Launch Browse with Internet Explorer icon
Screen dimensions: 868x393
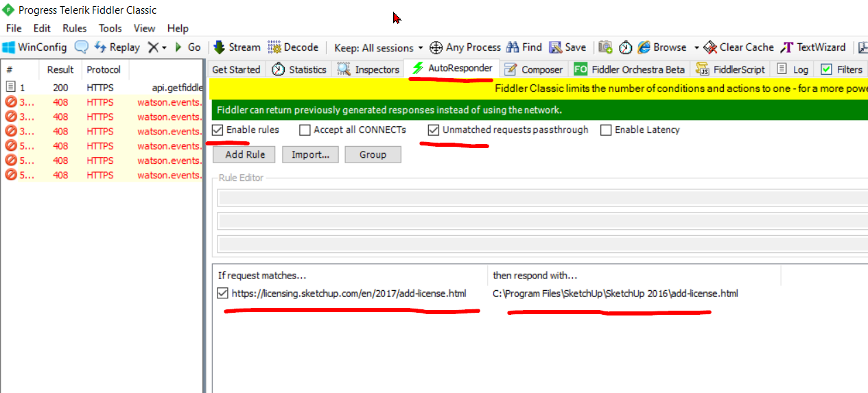click(662, 47)
